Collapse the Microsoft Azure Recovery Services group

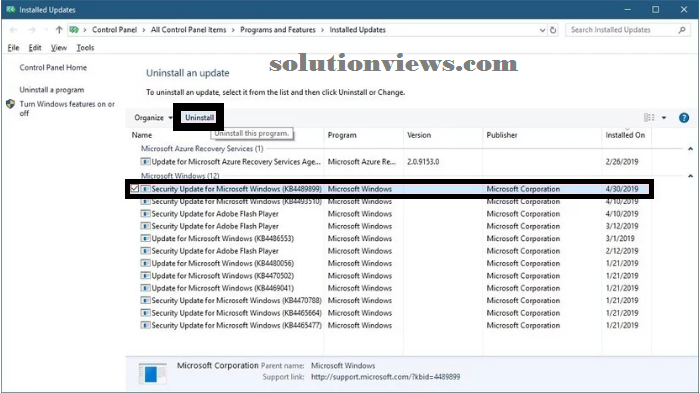690,149
